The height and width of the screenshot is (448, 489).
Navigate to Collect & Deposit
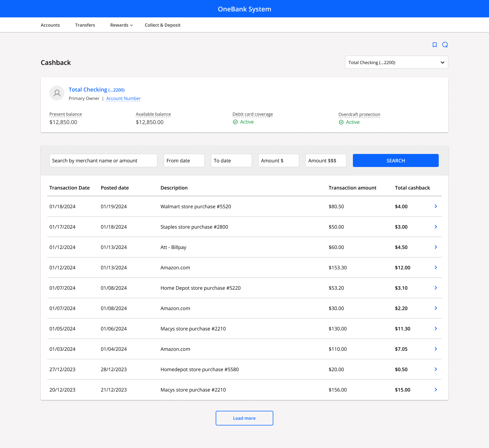click(x=162, y=25)
